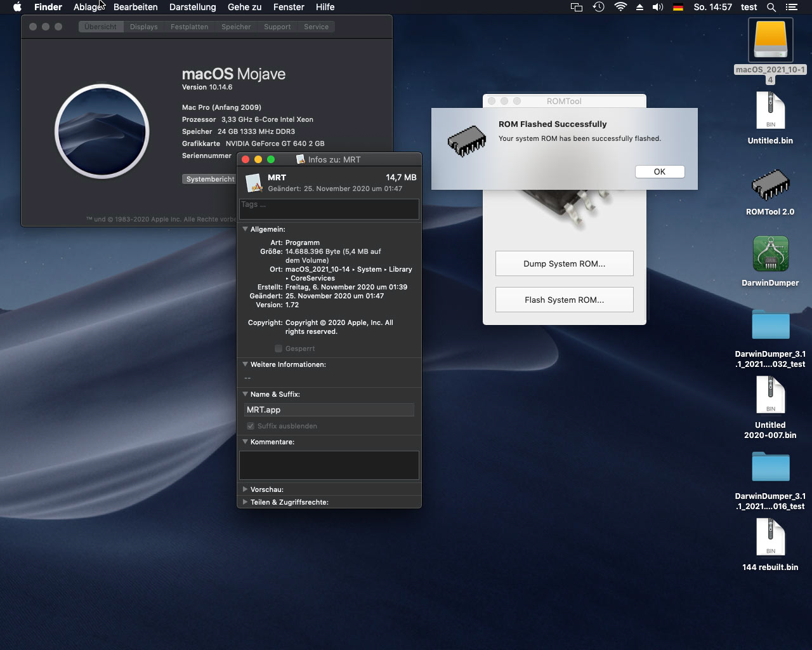Open the Ablage menu
This screenshot has height=650, width=812.
coord(88,7)
